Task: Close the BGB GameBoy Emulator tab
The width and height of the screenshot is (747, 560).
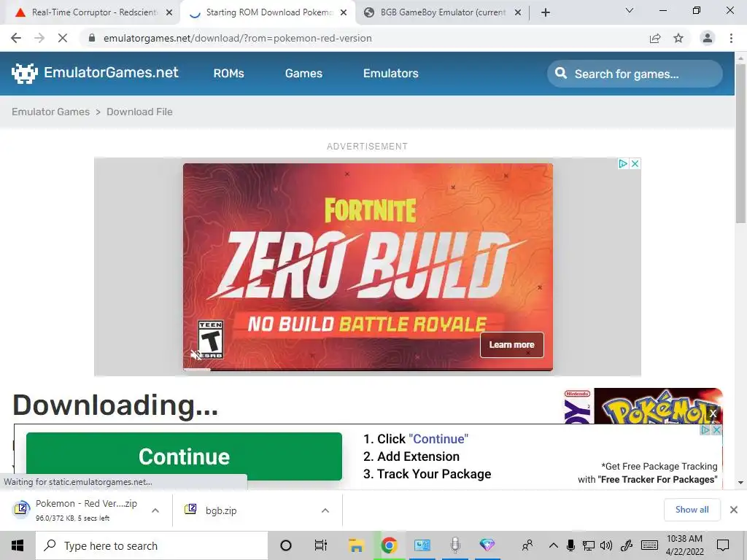Action: point(518,13)
